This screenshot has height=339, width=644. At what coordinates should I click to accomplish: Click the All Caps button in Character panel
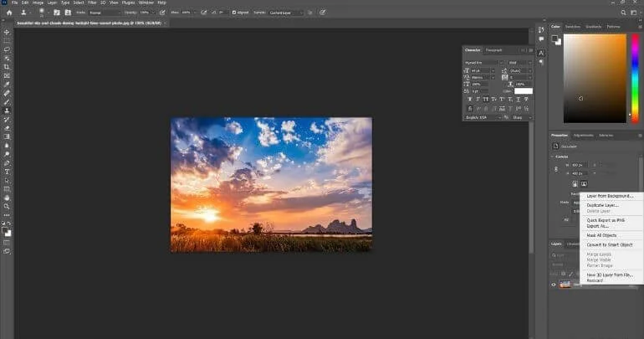tap(486, 100)
